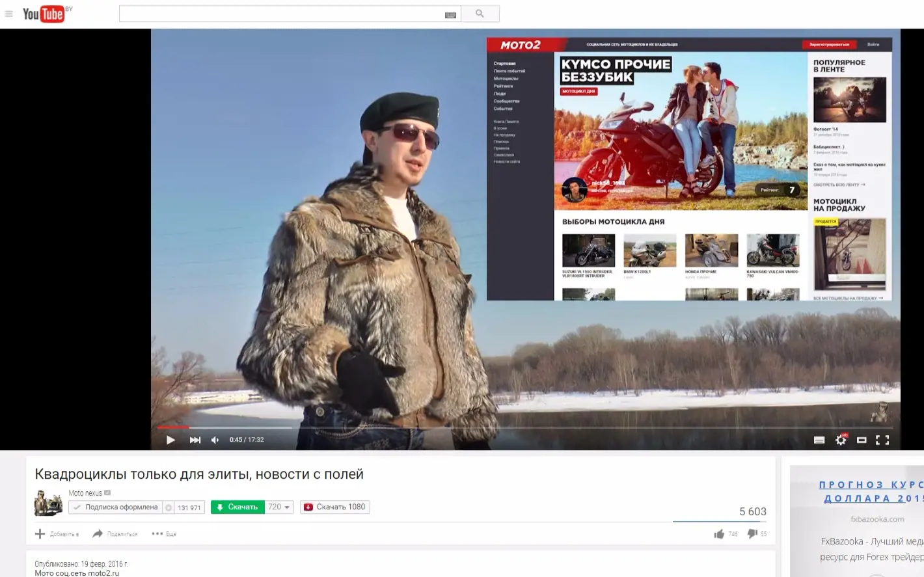This screenshot has height=577, width=924.
Task: Toggle subtitles in the player
Action: (x=819, y=440)
